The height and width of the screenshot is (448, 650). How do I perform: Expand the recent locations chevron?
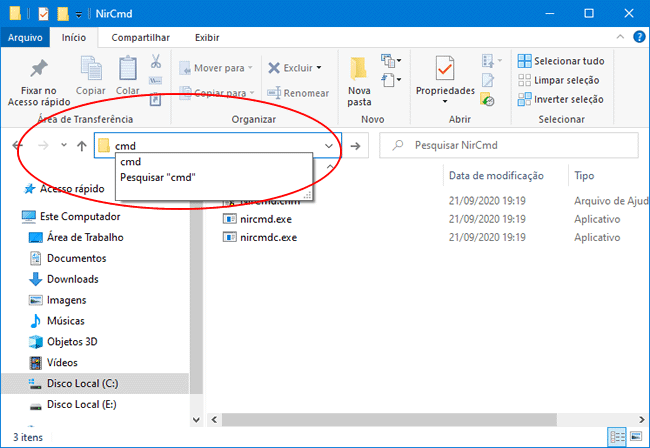click(x=64, y=146)
